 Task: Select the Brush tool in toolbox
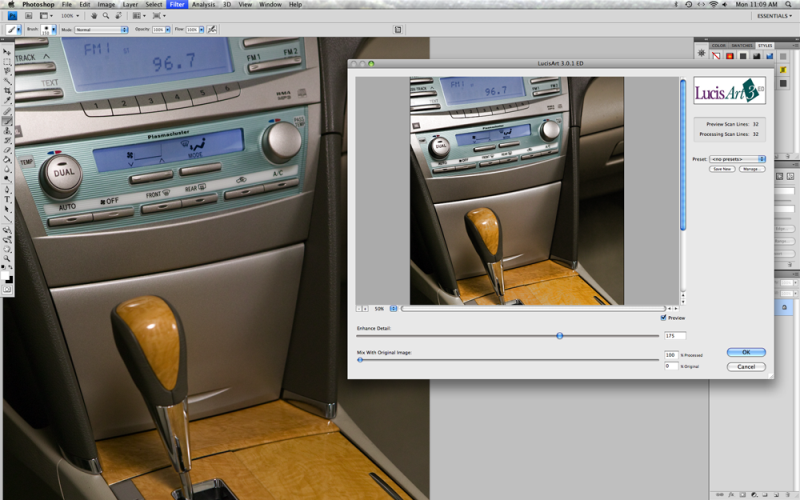click(x=7, y=121)
